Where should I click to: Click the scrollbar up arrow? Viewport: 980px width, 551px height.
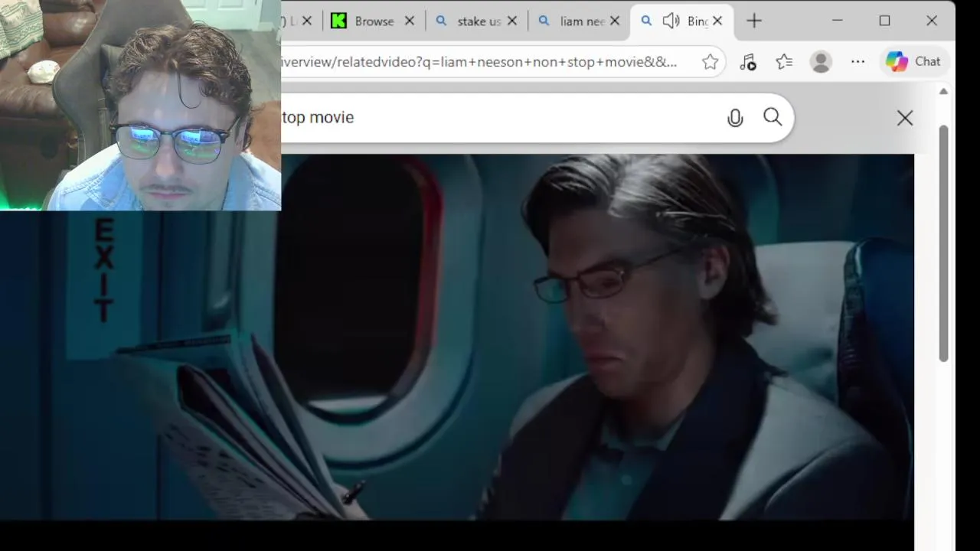944,92
